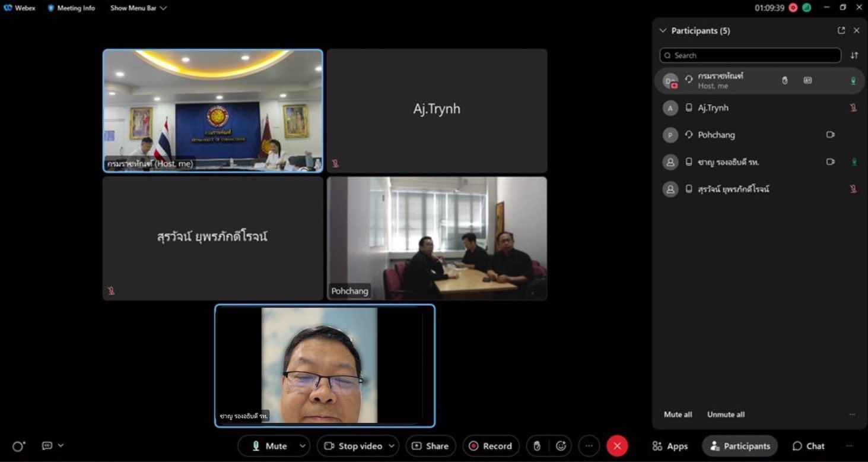Click the participants Search field
This screenshot has width=868, height=462.
coord(750,55)
